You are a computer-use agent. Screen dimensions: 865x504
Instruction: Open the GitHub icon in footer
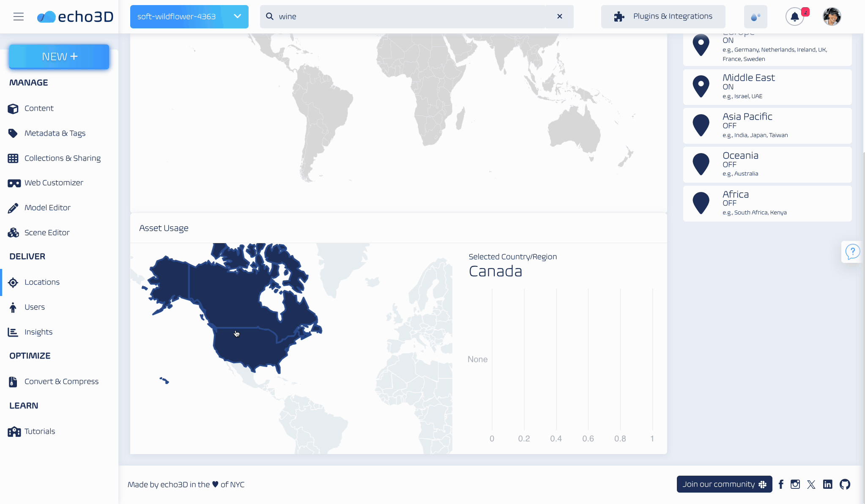pyautogui.click(x=845, y=484)
